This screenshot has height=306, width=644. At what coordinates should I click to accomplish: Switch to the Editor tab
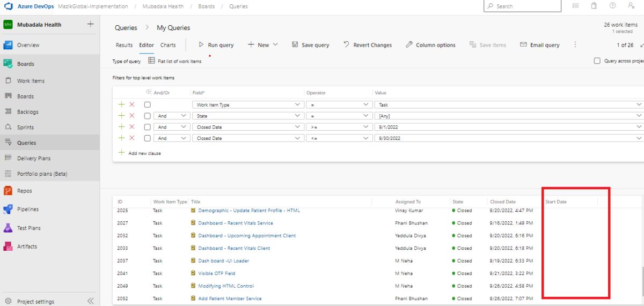click(147, 45)
